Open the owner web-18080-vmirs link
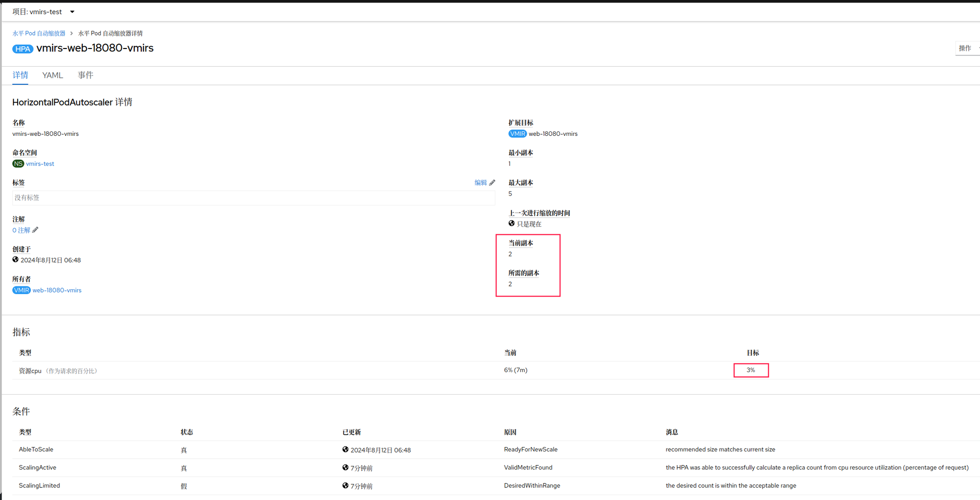Image resolution: width=980 pixels, height=500 pixels. [57, 290]
